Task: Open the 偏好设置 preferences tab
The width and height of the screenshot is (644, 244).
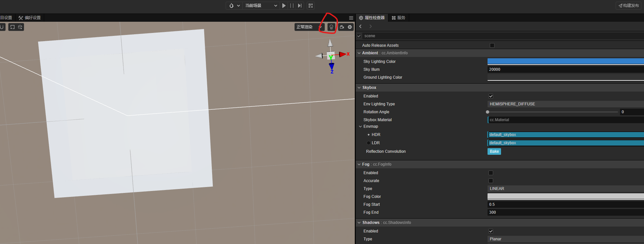Action: tap(30, 18)
